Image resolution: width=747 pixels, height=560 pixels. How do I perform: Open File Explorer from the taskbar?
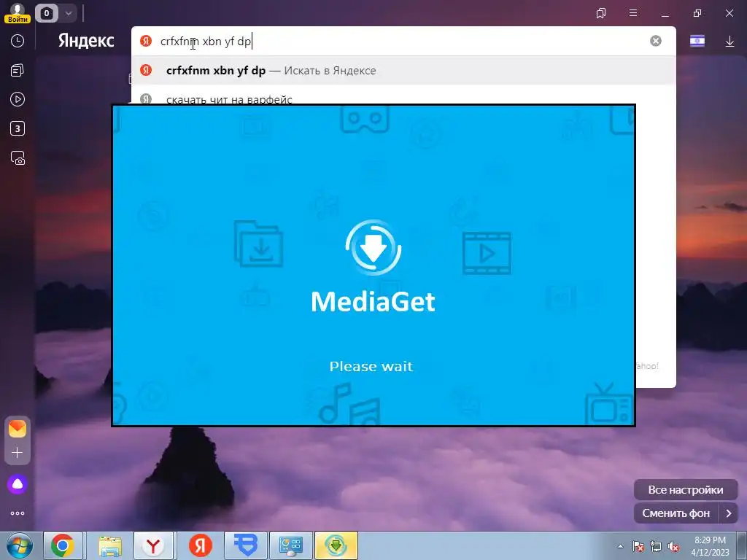click(110, 545)
